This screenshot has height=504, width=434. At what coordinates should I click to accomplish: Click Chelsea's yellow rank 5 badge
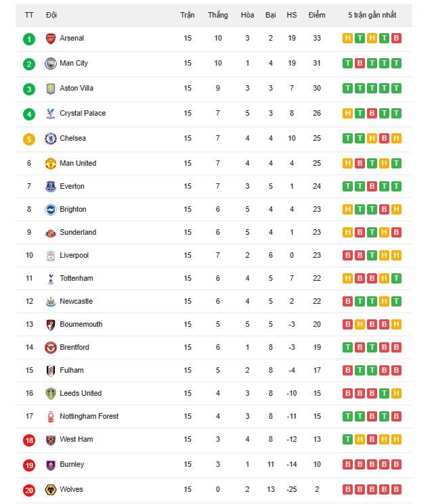click(28, 139)
